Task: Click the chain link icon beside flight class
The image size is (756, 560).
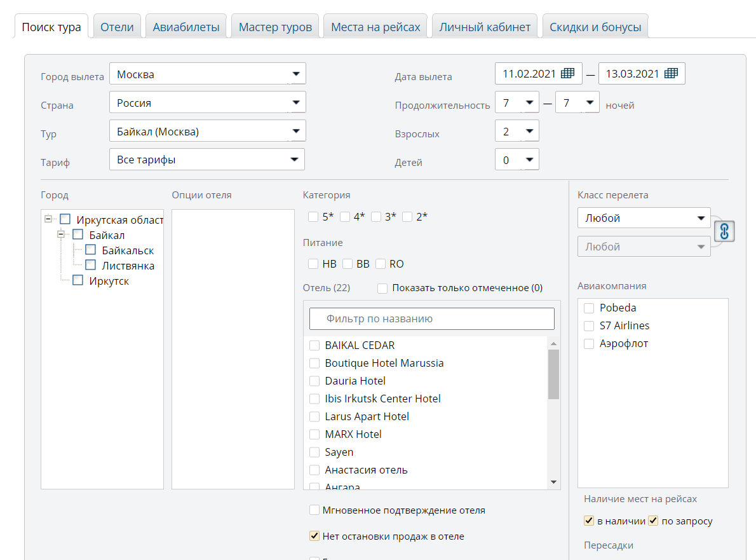Action: [724, 231]
